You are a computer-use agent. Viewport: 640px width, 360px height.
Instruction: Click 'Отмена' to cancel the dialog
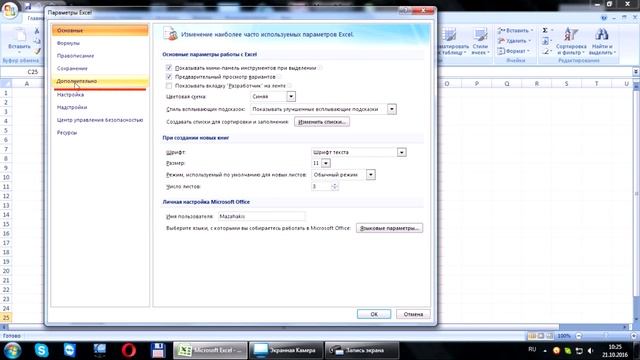[413, 314]
